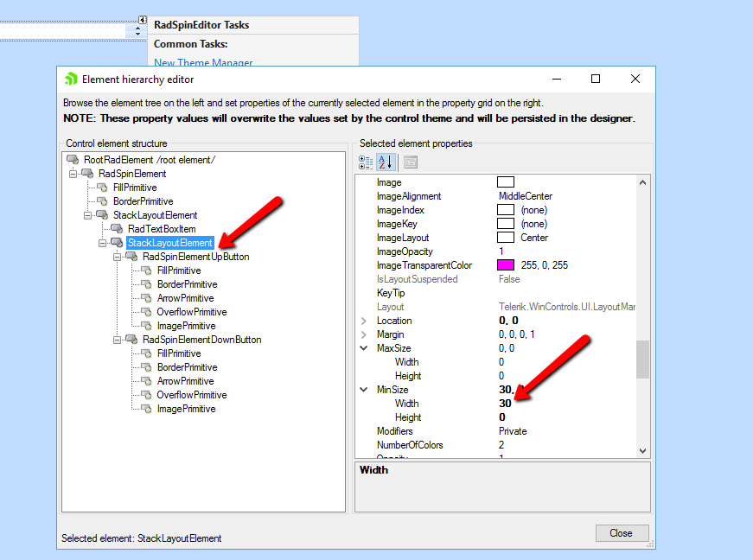Screen dimensions: 753x560
Task: Click the Telerik logo in the title bar
Action: [71, 79]
